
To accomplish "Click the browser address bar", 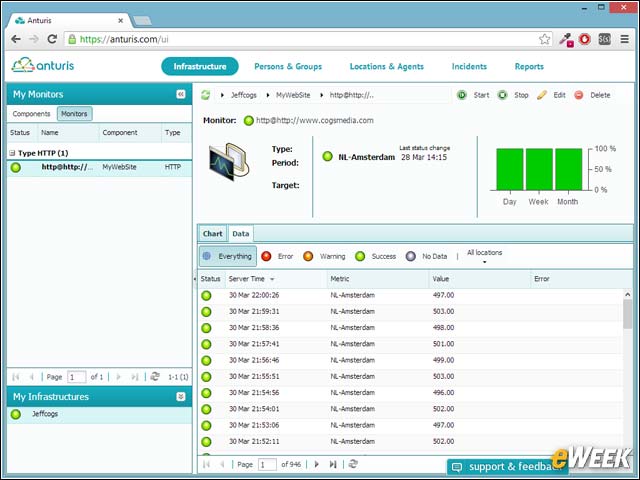I will click(306, 39).
